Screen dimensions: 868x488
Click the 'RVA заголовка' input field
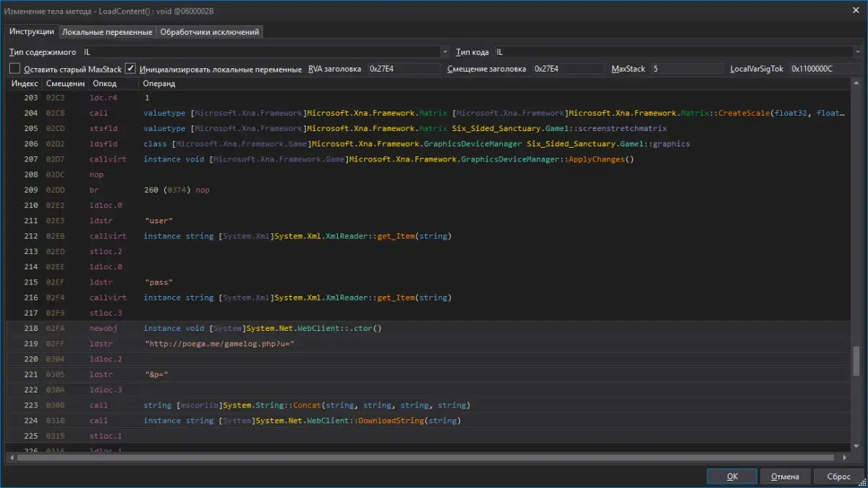click(402, 69)
